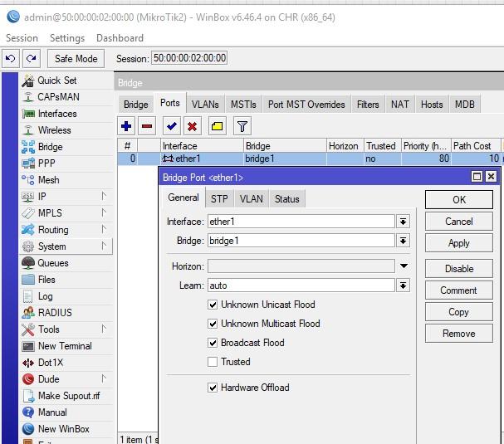Click the redo arrow icon

pyautogui.click(x=32, y=59)
